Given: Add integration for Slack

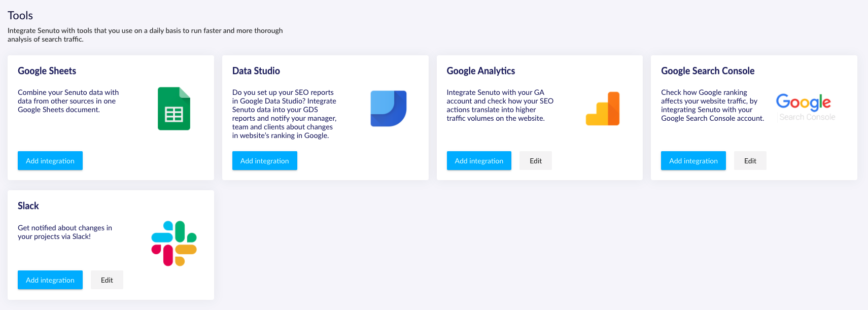Looking at the screenshot, I should 50,280.
